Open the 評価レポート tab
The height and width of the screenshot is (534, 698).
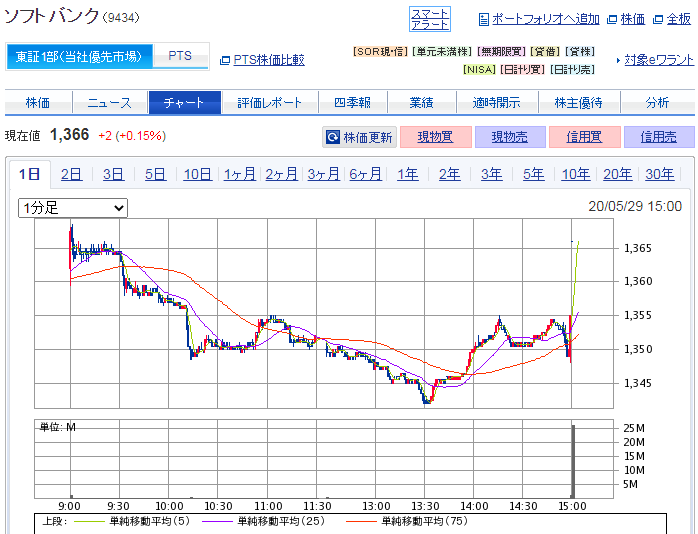pyautogui.click(x=270, y=103)
